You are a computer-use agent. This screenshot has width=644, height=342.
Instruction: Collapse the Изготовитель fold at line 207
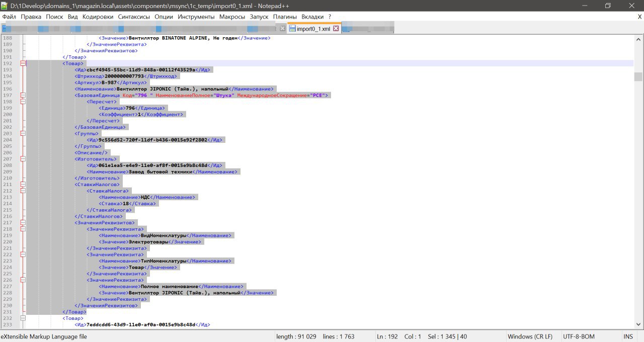23,159
